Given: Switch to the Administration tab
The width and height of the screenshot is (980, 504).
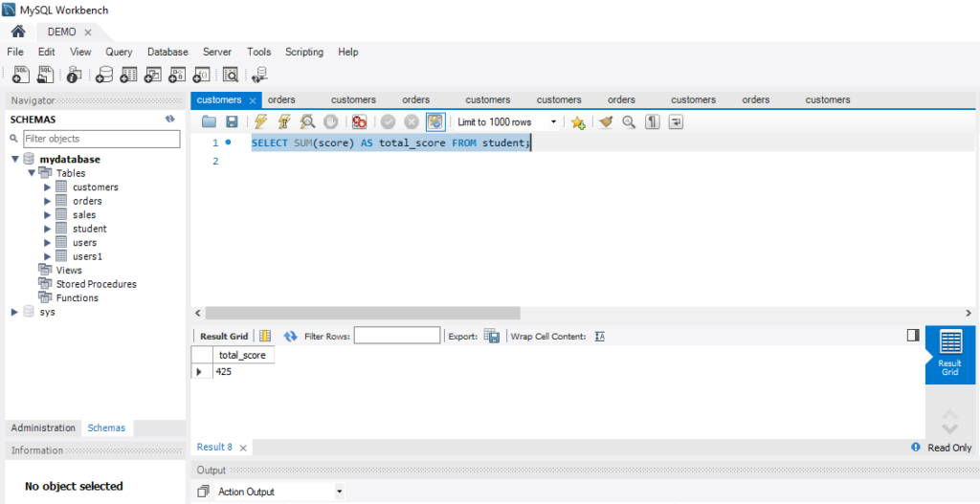Looking at the screenshot, I should 43,428.
